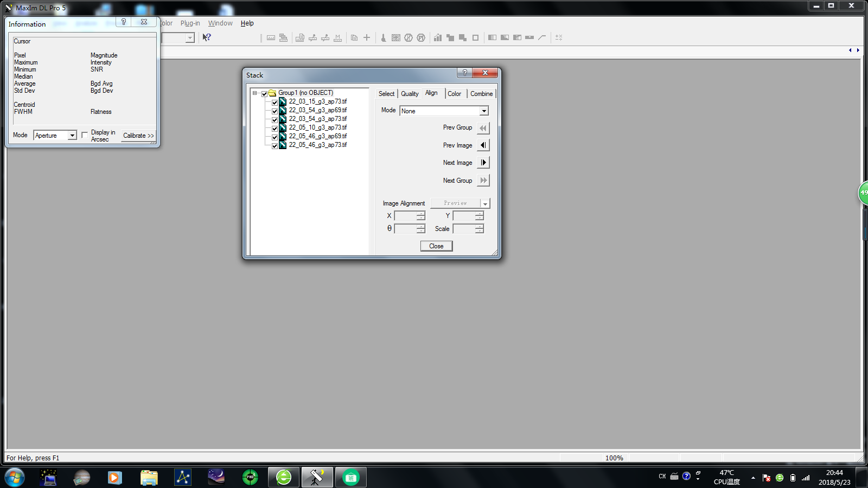Switch to the Combine tab

(482, 94)
